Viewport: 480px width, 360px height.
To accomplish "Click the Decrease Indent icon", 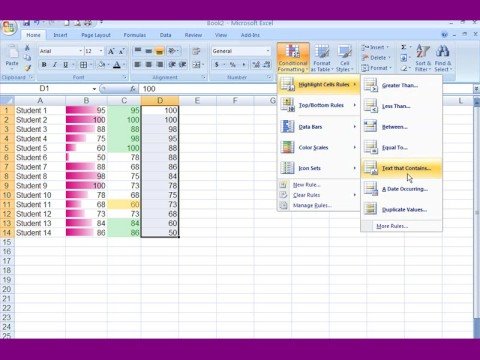I will [172, 65].
